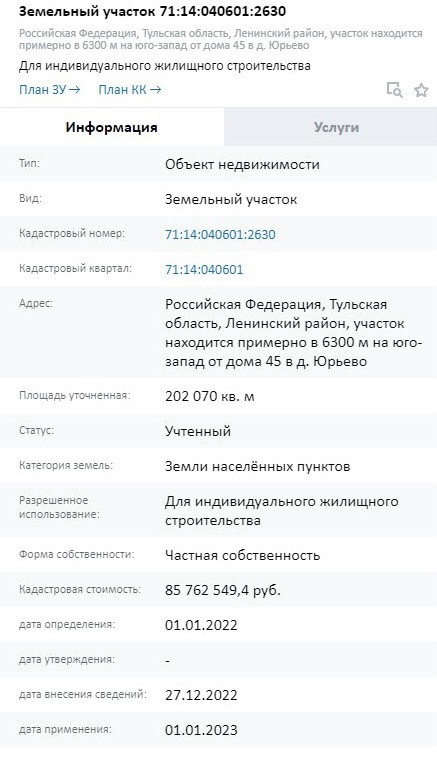Open cadastral number 71:14:040601:2630 link
The image size is (437, 760).
pos(220,235)
